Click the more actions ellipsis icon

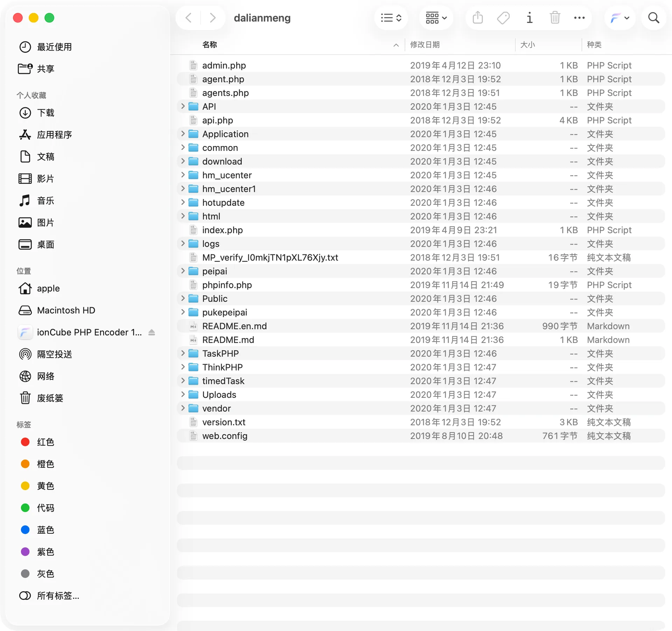coord(579,18)
